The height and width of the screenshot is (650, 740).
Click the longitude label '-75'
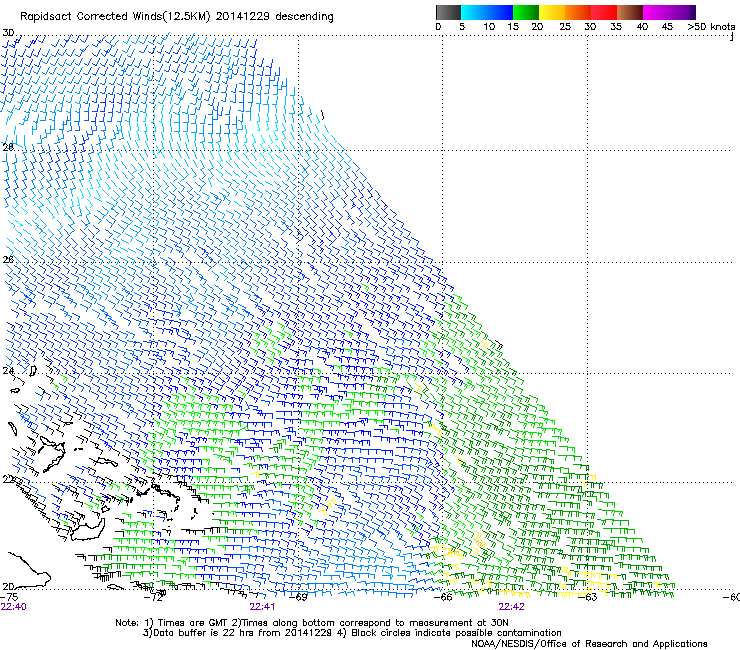tap(9, 597)
